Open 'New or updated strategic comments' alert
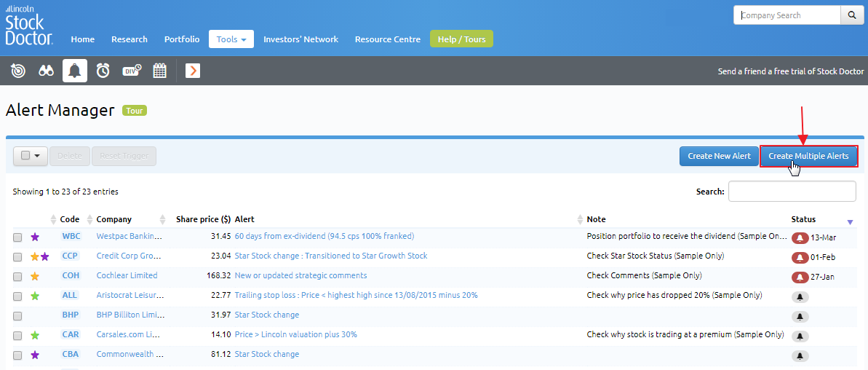868x370 pixels. click(300, 276)
